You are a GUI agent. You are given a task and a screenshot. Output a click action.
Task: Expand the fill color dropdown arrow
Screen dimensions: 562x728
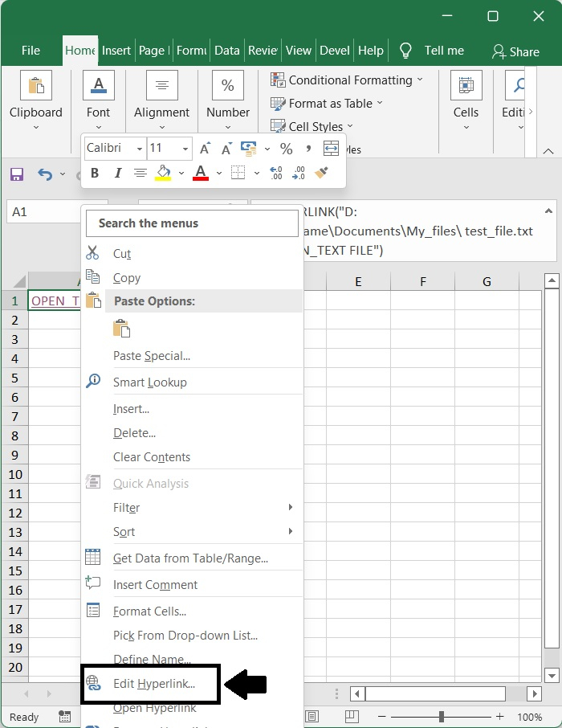(x=181, y=174)
